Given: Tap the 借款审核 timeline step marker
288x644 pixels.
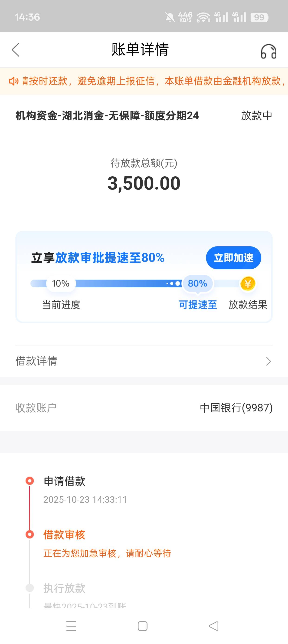Looking at the screenshot, I should (x=30, y=535).
